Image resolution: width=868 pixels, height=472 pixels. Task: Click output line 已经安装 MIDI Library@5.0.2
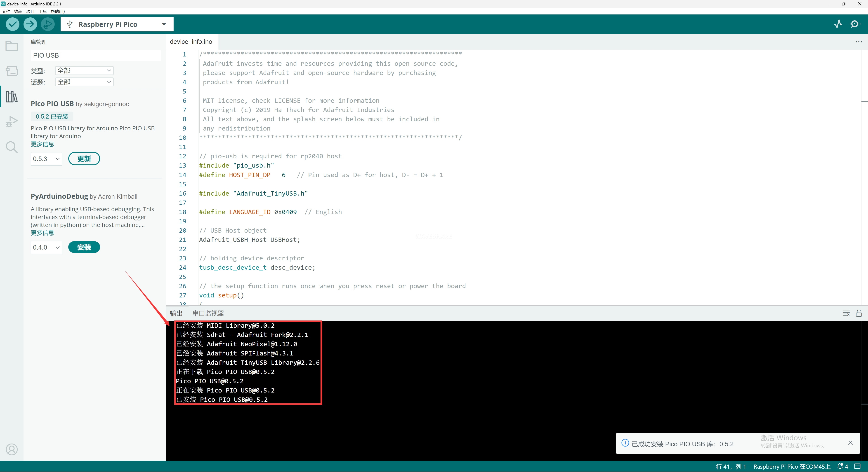pos(225,326)
